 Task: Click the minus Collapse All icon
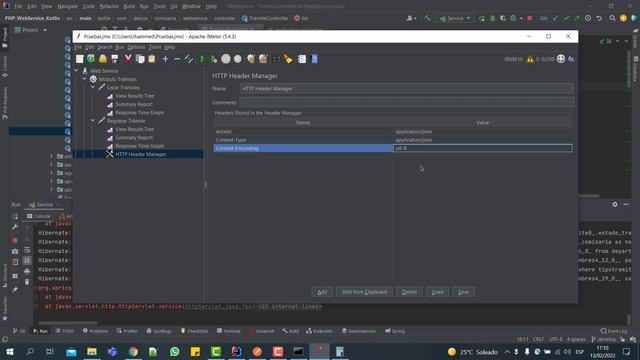coord(177,59)
